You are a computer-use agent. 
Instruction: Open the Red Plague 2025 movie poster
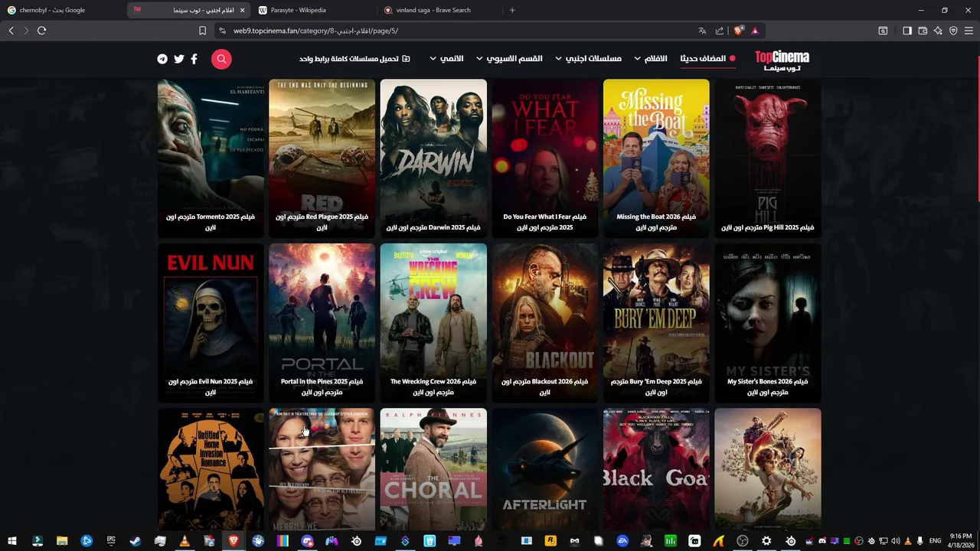[322, 158]
